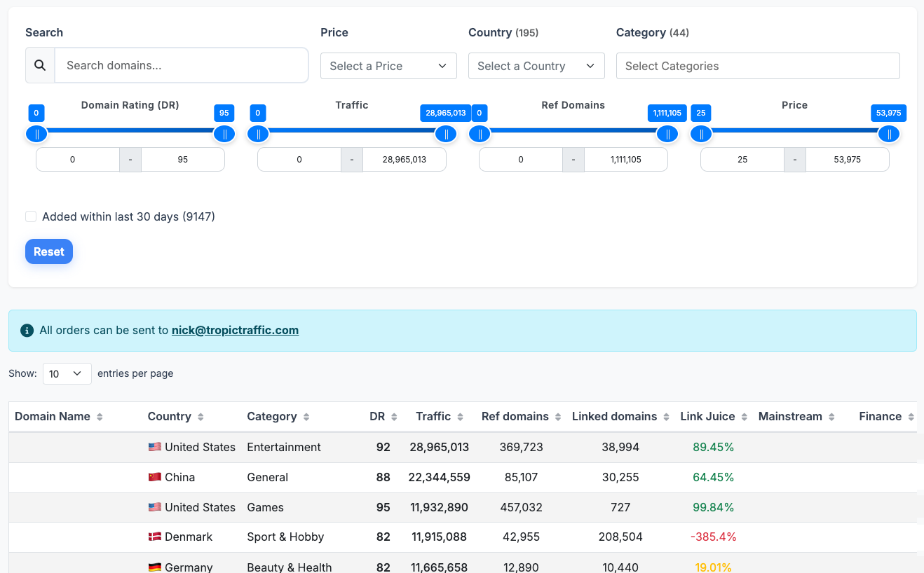Click the Search domains input field

(181, 65)
